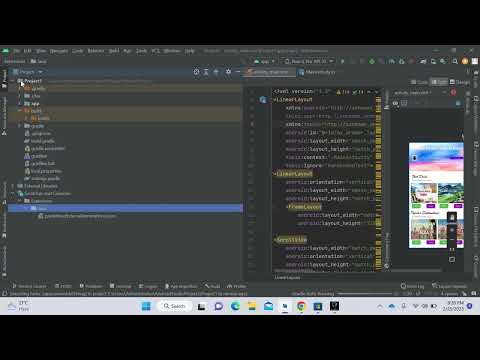Expand the .idea folder in tree
This screenshot has height=360, width=480.
point(20,96)
